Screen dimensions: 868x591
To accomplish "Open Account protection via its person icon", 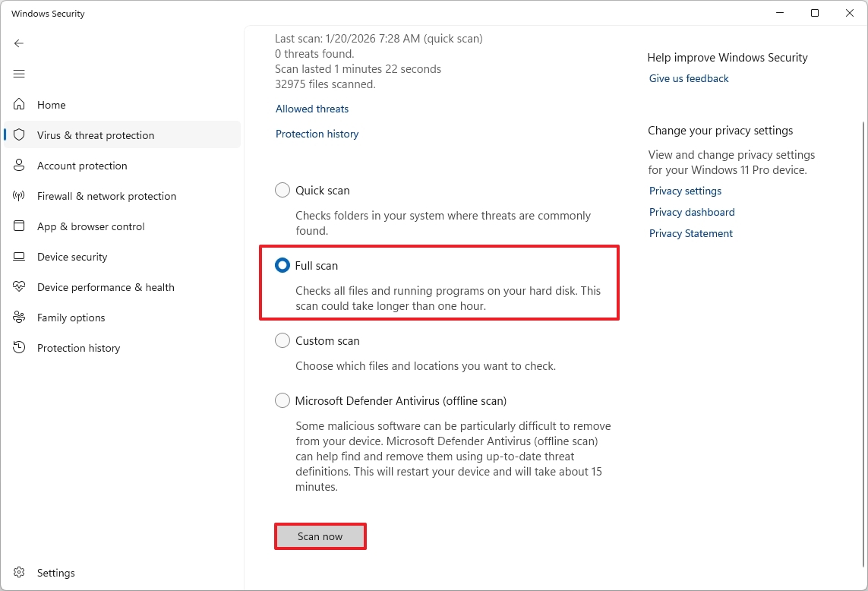I will (18, 165).
